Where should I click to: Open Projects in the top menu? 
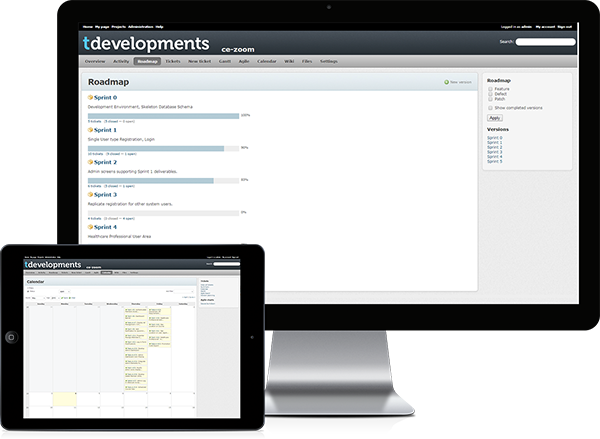(119, 27)
